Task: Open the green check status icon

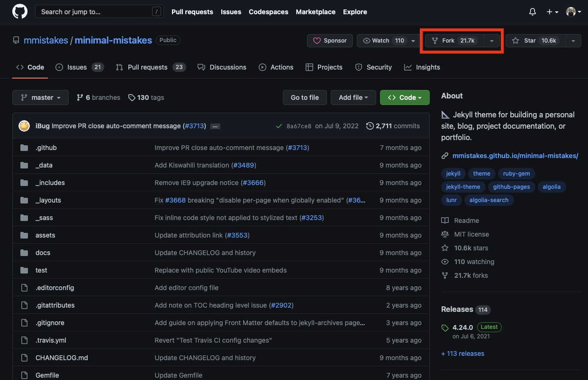Action: pyautogui.click(x=279, y=126)
